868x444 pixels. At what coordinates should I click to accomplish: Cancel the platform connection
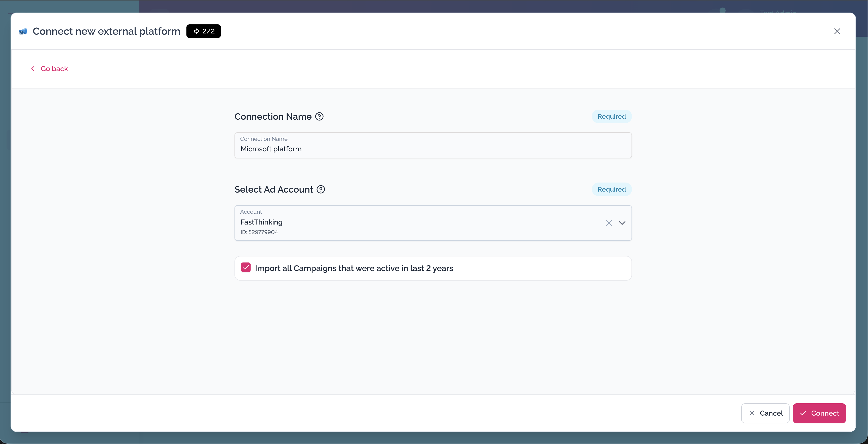tap(765, 413)
